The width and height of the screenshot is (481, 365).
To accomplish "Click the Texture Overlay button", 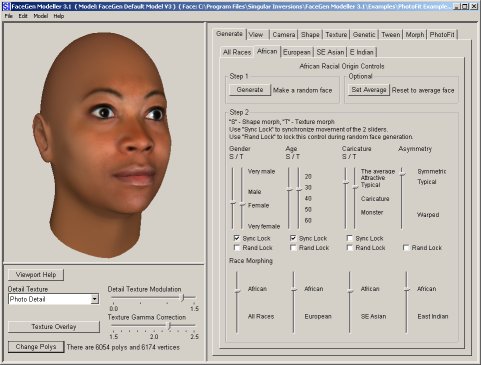I will pos(54,327).
